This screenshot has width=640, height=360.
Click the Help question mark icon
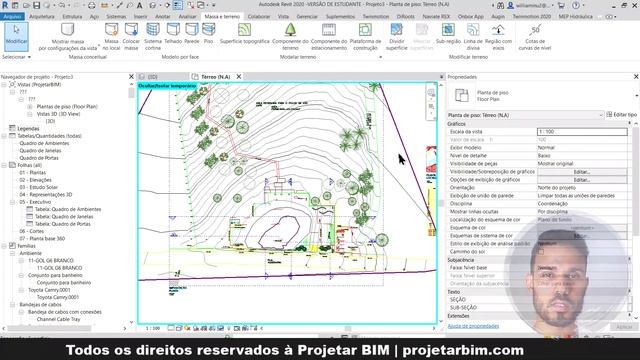coord(576,5)
